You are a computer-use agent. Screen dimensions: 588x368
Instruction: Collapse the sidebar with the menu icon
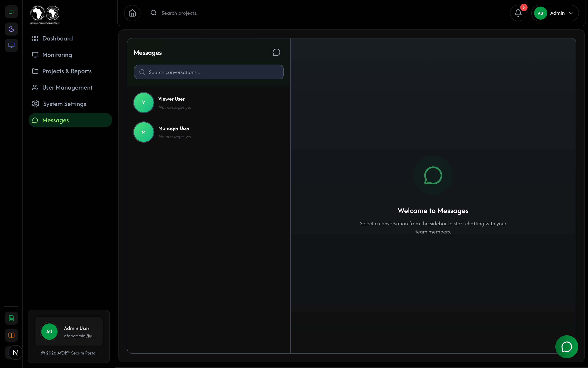[x=11, y=12]
